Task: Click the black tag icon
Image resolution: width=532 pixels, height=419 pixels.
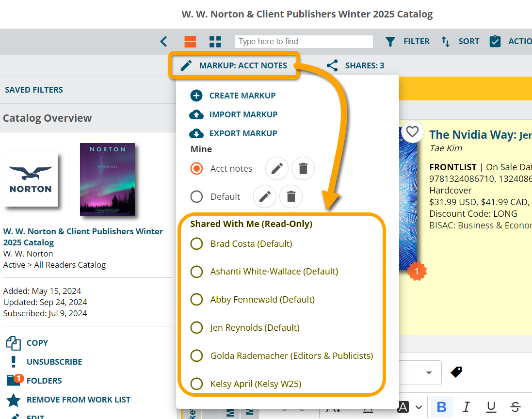Action: (x=456, y=372)
